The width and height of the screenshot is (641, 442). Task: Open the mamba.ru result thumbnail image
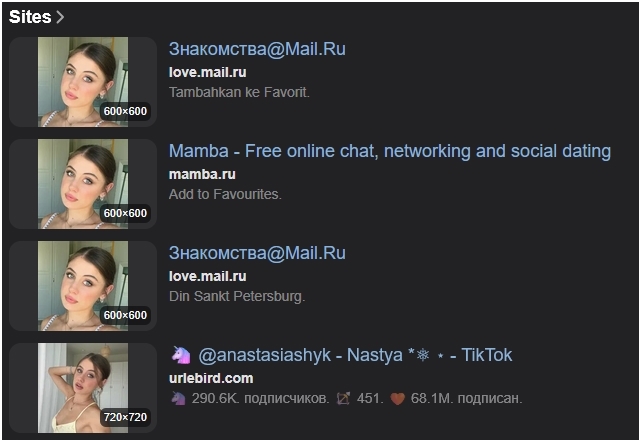pyautogui.click(x=83, y=184)
